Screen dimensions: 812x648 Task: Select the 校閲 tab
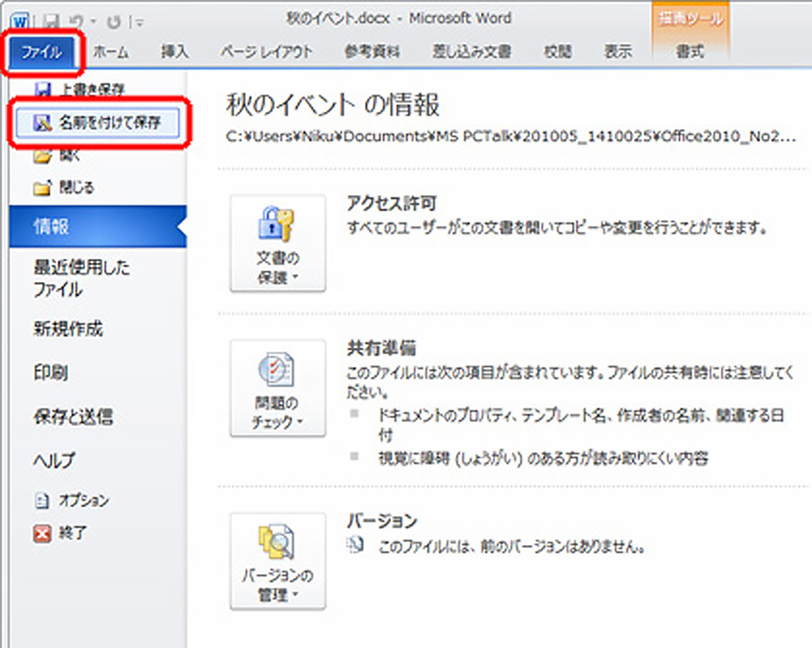click(x=557, y=52)
